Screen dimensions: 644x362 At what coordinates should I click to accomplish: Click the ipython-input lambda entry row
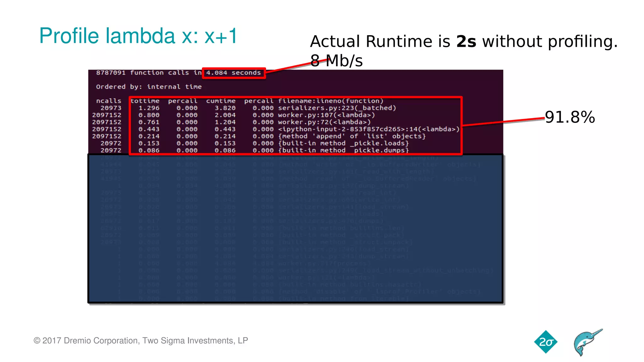point(369,129)
